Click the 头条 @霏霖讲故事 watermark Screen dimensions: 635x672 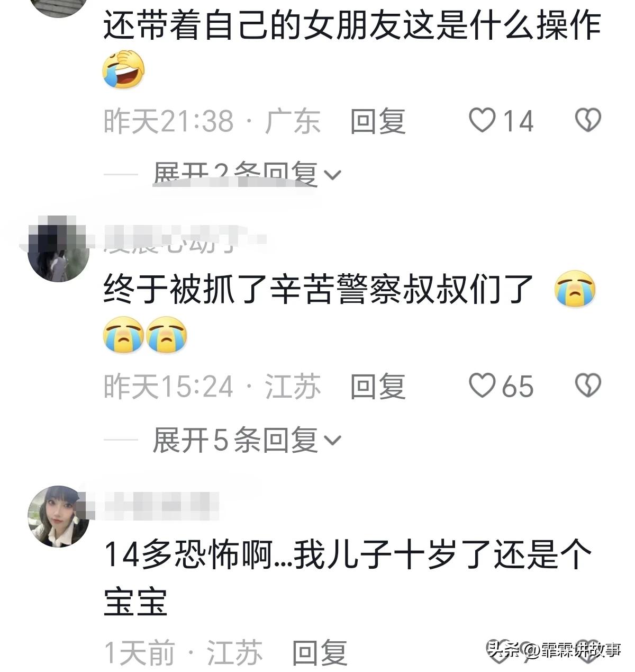(x=554, y=650)
